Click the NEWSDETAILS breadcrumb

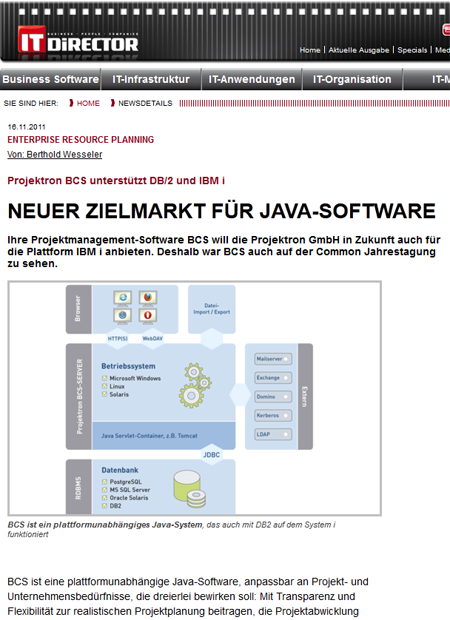coord(145,103)
